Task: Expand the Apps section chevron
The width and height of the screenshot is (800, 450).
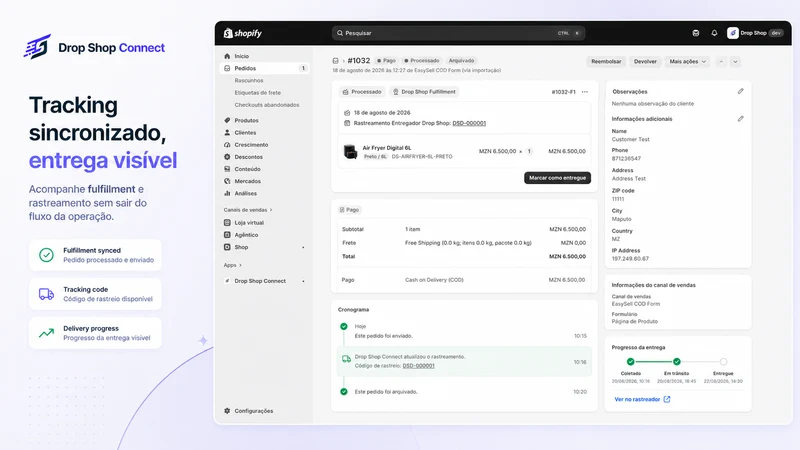Action: [240, 265]
